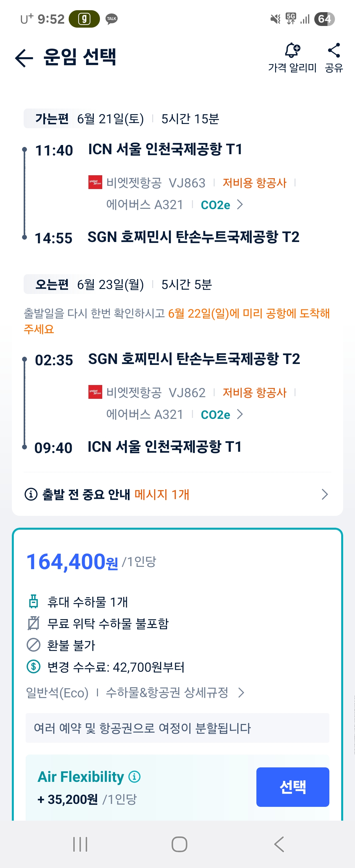The height and width of the screenshot is (868, 355).
Task: Tap the change fee dollar icon
Action: [33, 666]
